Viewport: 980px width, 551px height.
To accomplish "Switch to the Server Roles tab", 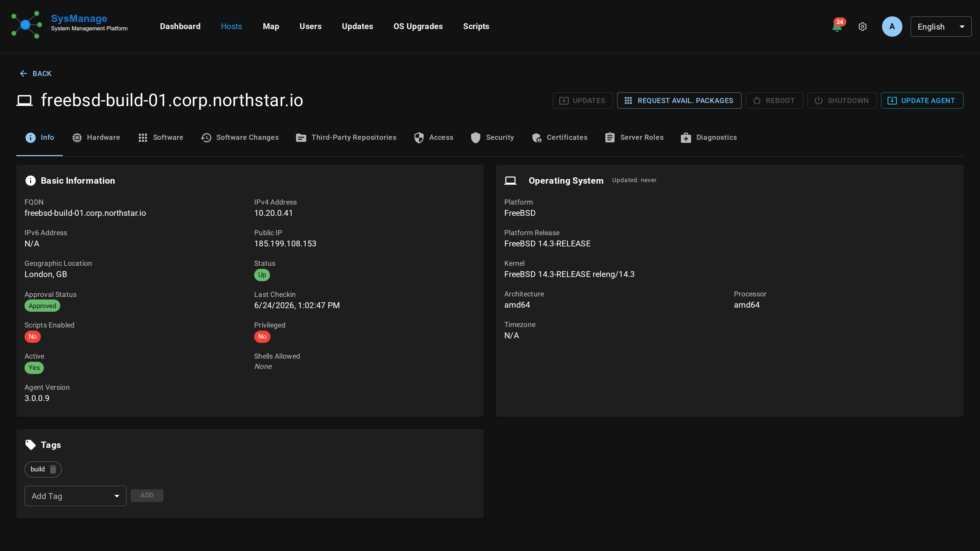I will tap(634, 138).
